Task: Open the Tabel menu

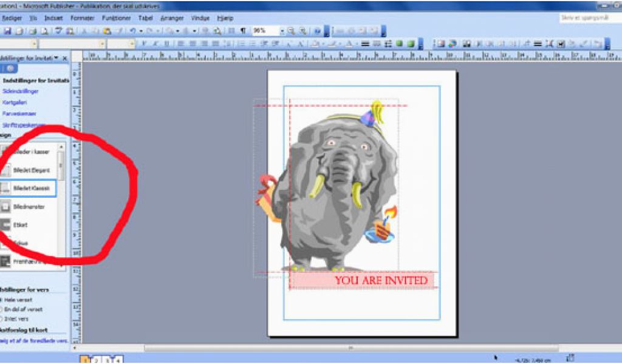Action: (146, 18)
